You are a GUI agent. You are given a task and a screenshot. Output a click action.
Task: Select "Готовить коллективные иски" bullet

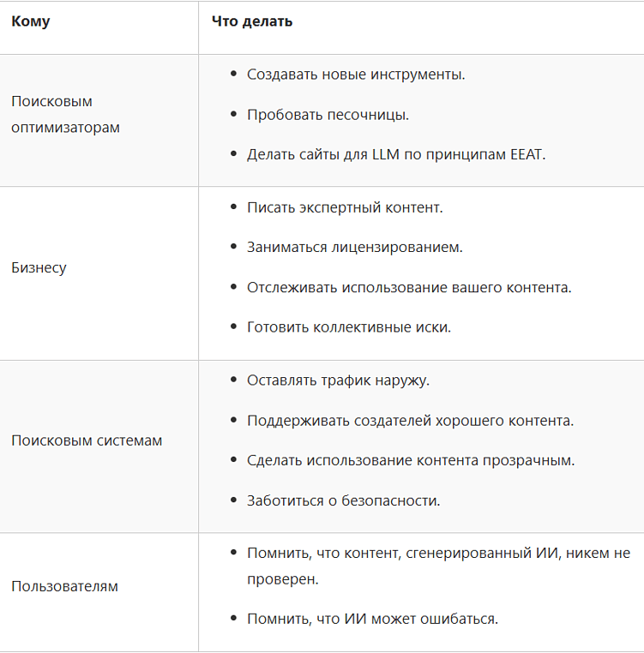[x=349, y=326]
